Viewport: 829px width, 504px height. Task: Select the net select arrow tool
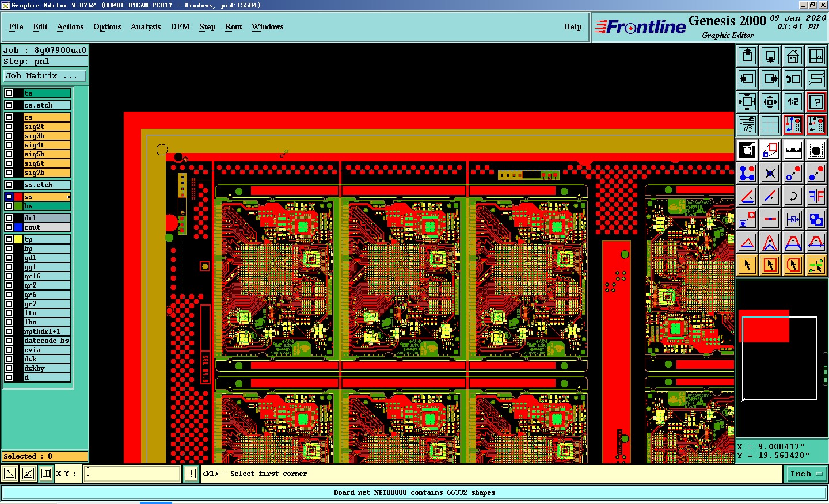pyautogui.click(x=816, y=265)
